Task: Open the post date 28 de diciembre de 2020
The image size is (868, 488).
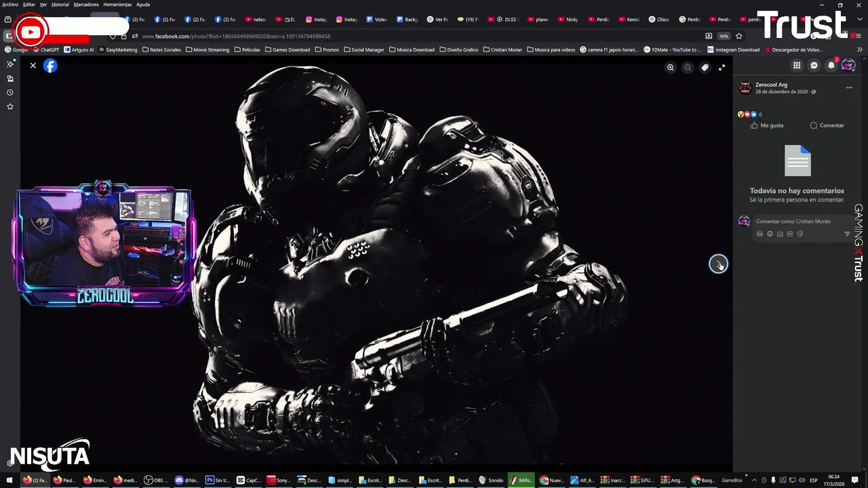Action: pyautogui.click(x=781, y=91)
